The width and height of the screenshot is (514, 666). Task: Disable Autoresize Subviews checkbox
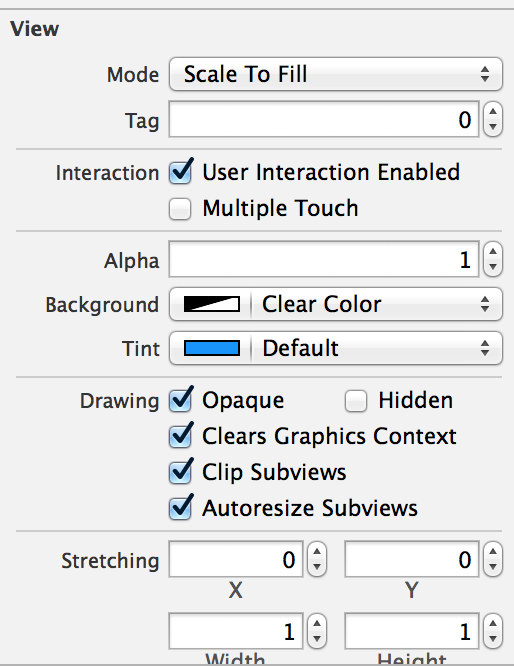[181, 508]
